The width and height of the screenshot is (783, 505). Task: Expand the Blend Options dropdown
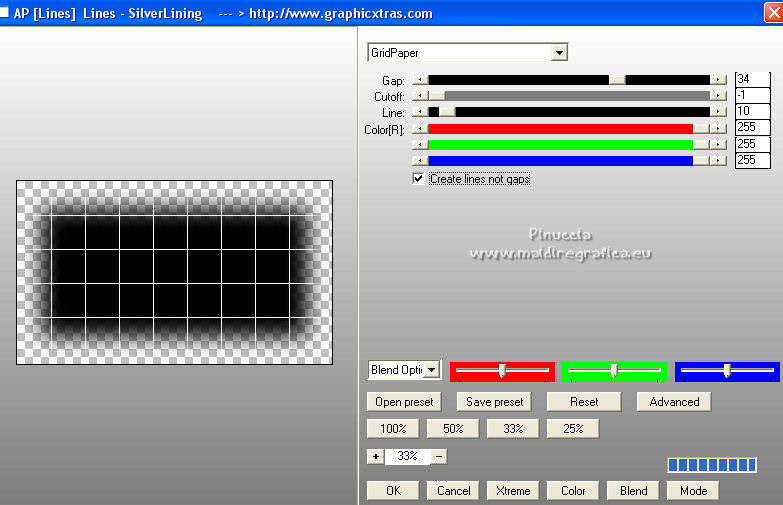pyautogui.click(x=432, y=370)
